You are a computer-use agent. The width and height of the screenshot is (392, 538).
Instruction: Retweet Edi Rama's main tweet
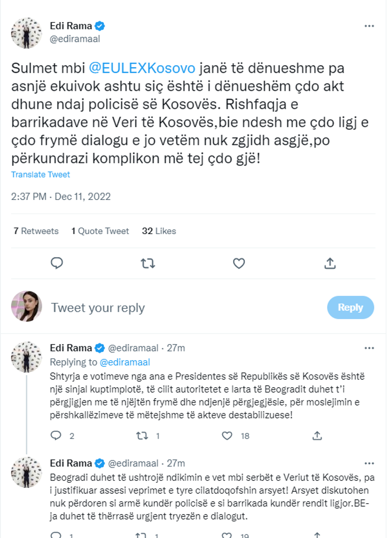pyautogui.click(x=148, y=263)
